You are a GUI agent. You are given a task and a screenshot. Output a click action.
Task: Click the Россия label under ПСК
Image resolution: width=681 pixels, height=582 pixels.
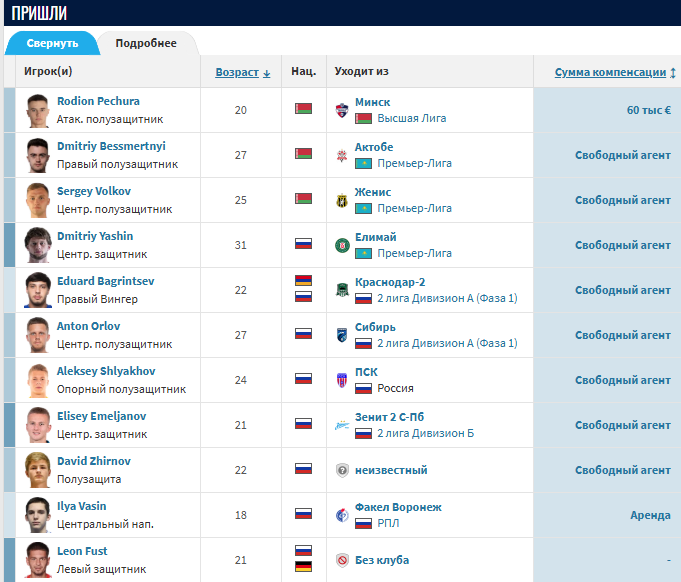395,388
